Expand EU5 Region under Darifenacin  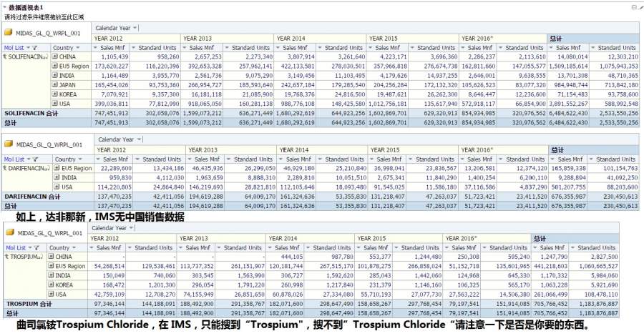pyautogui.click(x=57, y=168)
